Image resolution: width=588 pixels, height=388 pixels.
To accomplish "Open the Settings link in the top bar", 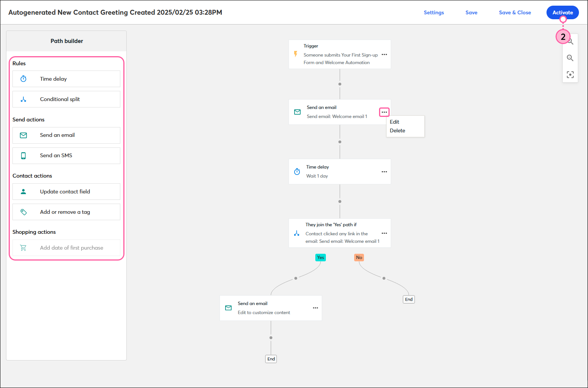I will tap(434, 12).
